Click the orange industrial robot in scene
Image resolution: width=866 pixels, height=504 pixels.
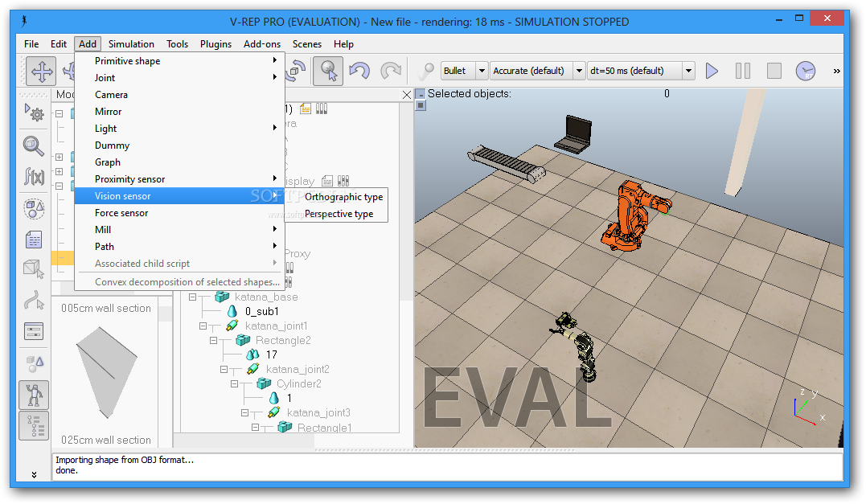tap(631, 217)
